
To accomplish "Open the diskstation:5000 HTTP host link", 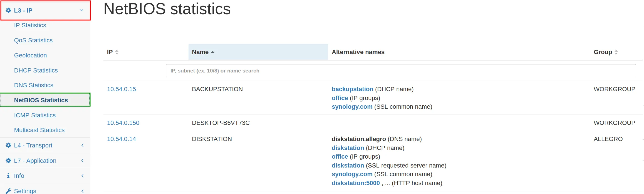I will point(356,183).
